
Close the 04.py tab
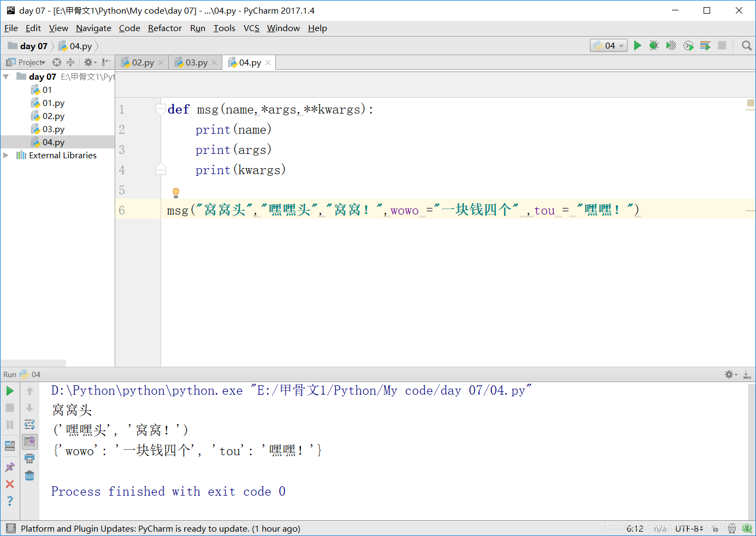coord(268,63)
